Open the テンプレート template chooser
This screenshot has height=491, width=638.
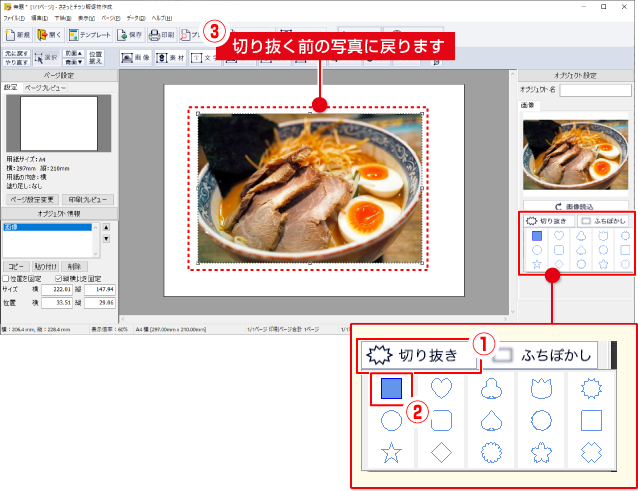pos(89,35)
